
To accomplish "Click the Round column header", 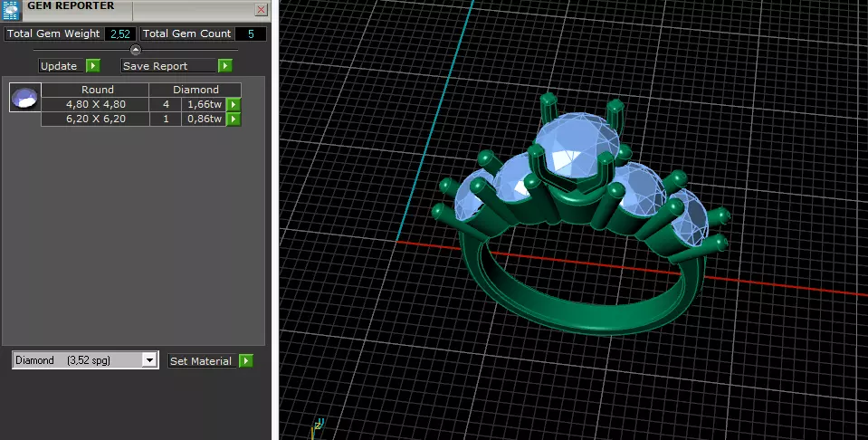I will (95, 90).
